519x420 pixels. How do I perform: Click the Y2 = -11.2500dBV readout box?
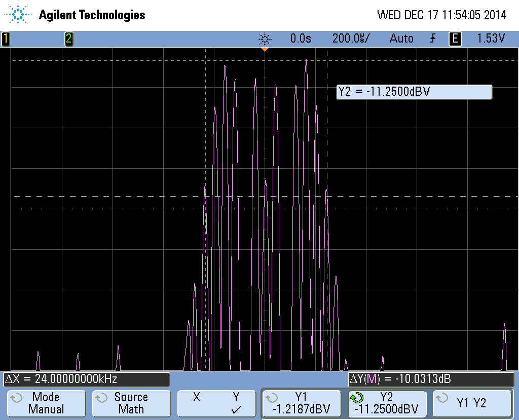(414, 92)
